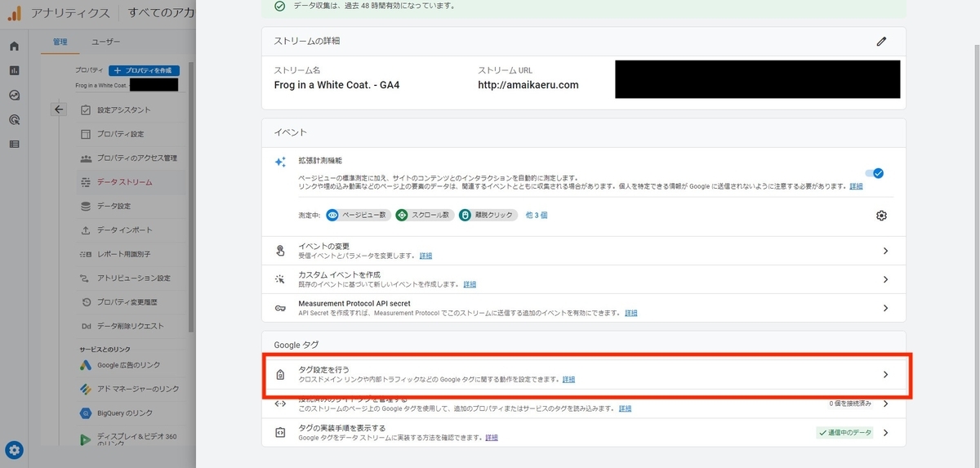The image size is (980, 468).
Task: Open プロパティ設定 in the property menu
Action: pos(120,134)
